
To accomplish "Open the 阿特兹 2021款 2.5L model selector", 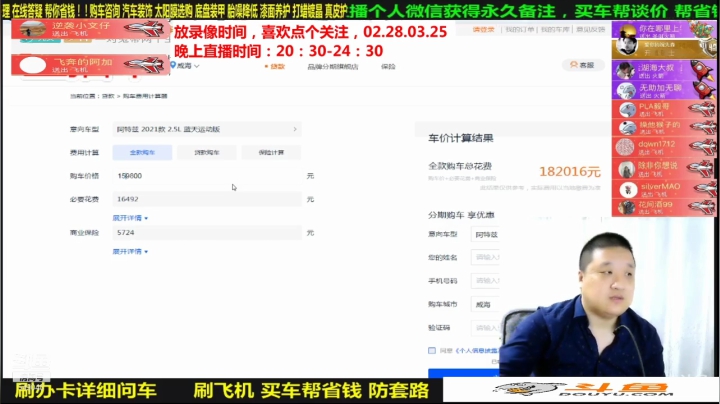I will (x=207, y=129).
